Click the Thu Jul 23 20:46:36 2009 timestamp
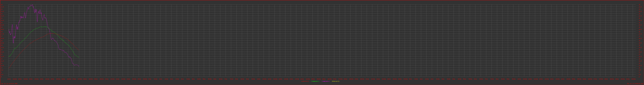The width and height of the screenshot is (644, 85). (635, 84)
